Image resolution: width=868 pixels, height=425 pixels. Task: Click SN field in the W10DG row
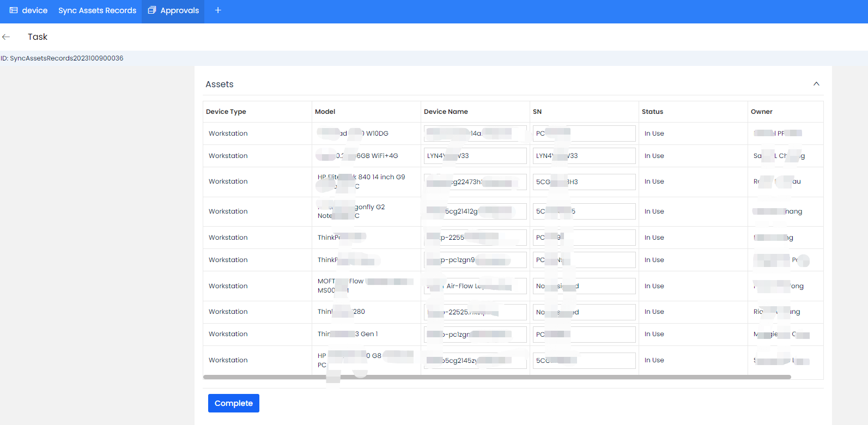pos(584,133)
